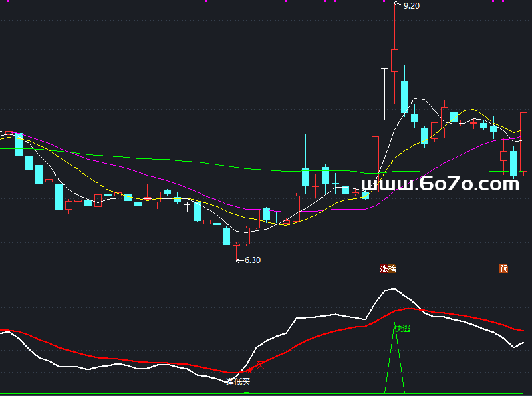Viewport: 532px width, 396px height.
Task: Click the large red candle at far right
Action: [x=523, y=142]
